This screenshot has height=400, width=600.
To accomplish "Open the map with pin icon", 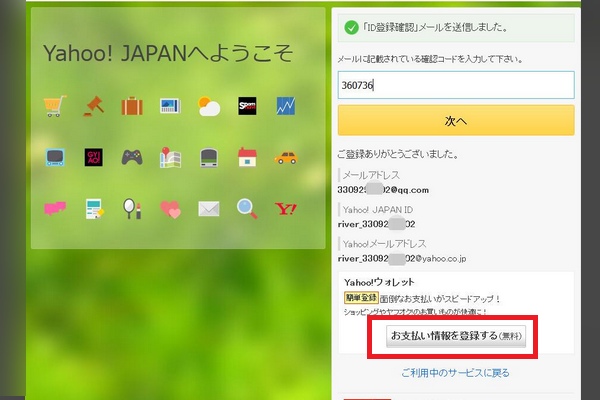I will 170,157.
